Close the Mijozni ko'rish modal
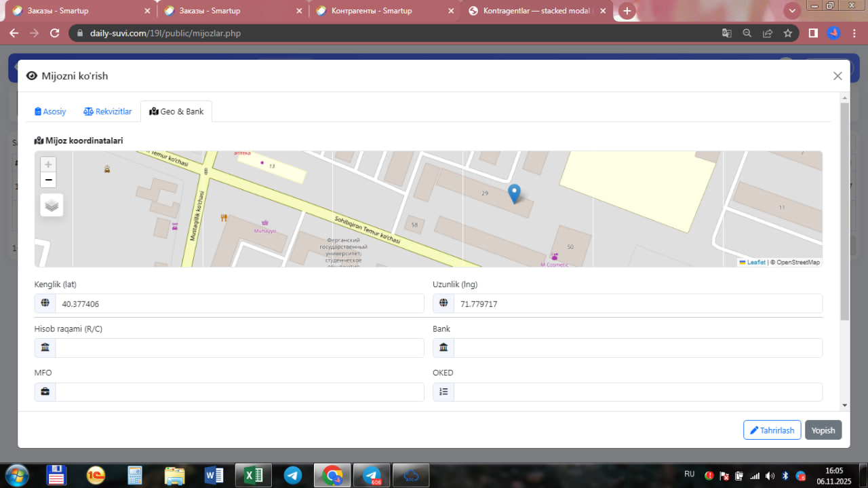Image resolution: width=868 pixels, height=488 pixels. click(x=837, y=76)
